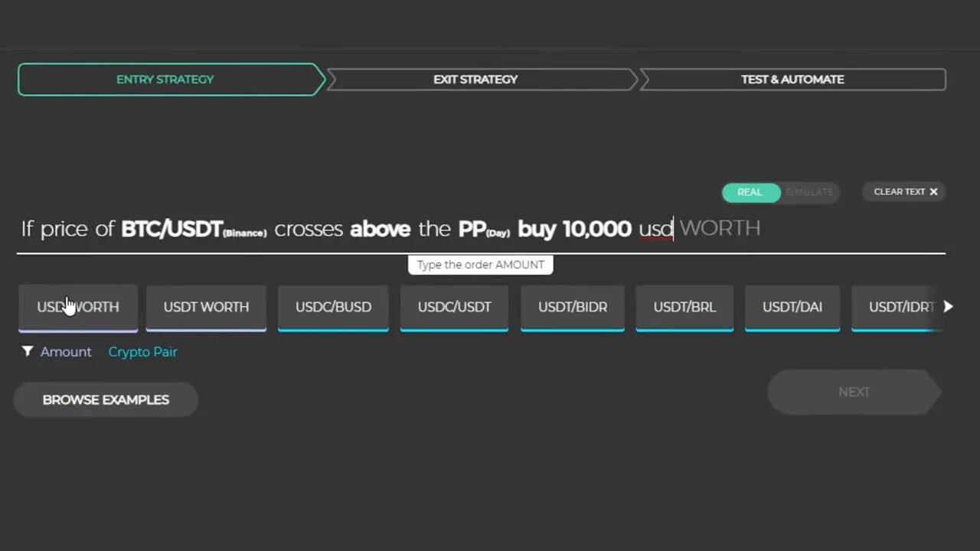Screen dimensions: 980x551
Task: Click the filter funnel icon beside Amount
Action: (x=27, y=351)
